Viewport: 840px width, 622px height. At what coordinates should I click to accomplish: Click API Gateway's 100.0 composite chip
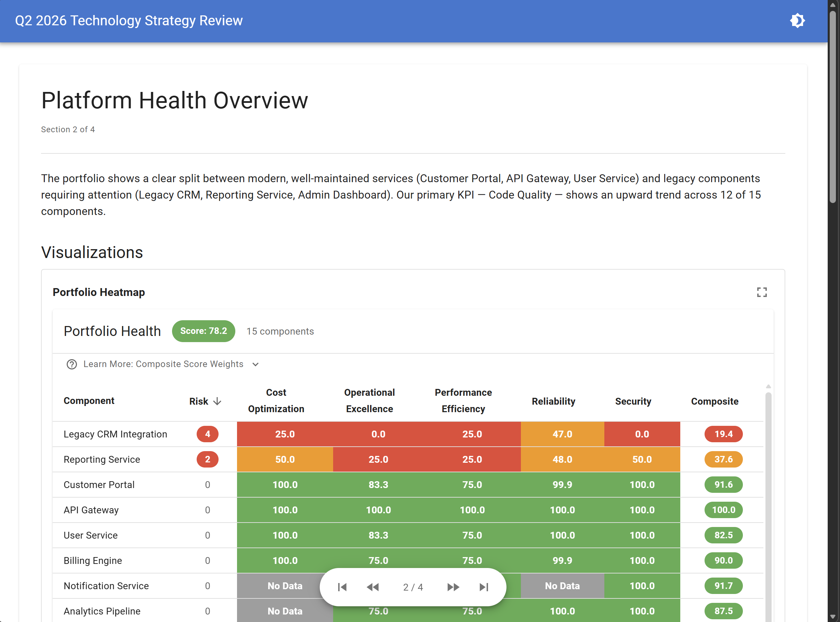coord(724,510)
